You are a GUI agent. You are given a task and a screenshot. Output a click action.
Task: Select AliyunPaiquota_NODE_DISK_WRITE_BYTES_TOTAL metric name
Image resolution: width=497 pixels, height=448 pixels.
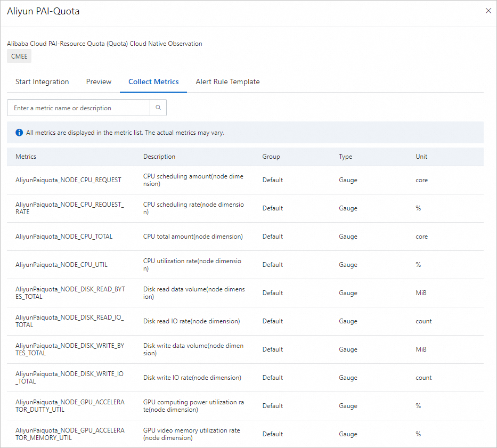click(70, 349)
